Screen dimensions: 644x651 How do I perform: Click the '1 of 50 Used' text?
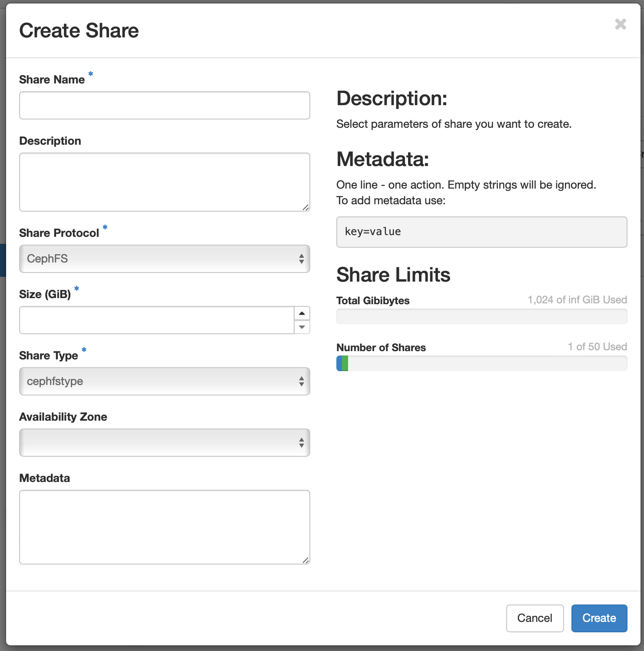point(597,347)
